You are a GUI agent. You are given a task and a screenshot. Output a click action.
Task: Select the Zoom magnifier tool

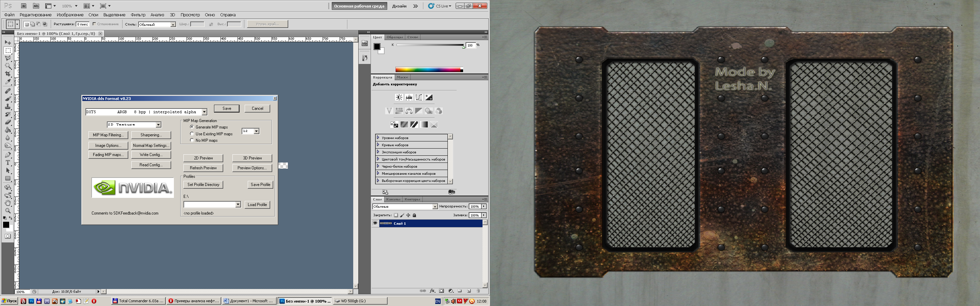click(7, 210)
